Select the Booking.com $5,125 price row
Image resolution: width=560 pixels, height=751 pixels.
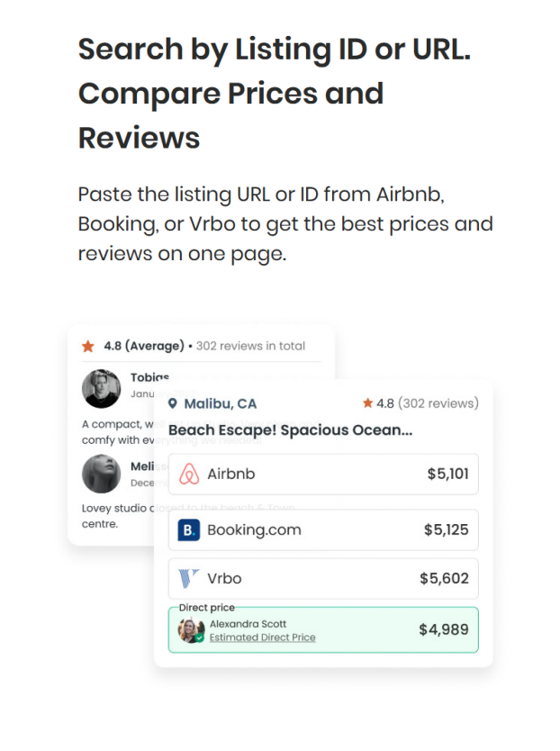(x=323, y=529)
